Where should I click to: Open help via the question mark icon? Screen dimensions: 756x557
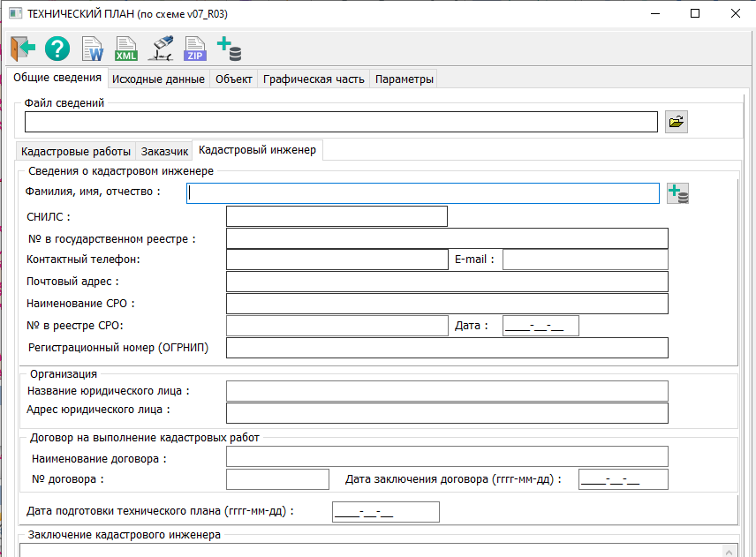57,48
